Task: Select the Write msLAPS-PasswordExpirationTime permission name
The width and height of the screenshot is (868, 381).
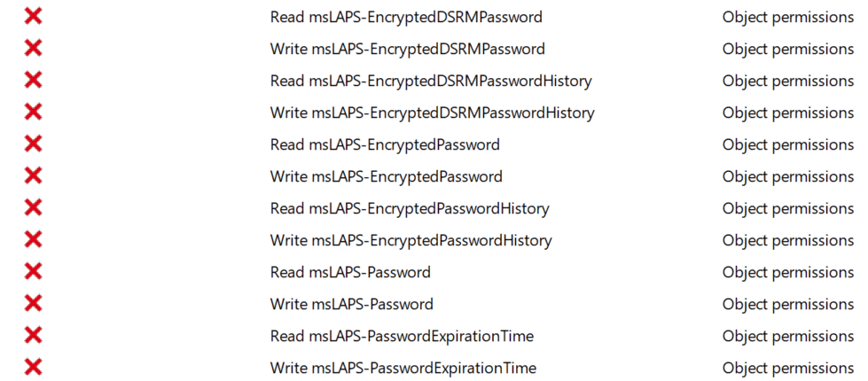Action: 403,368
